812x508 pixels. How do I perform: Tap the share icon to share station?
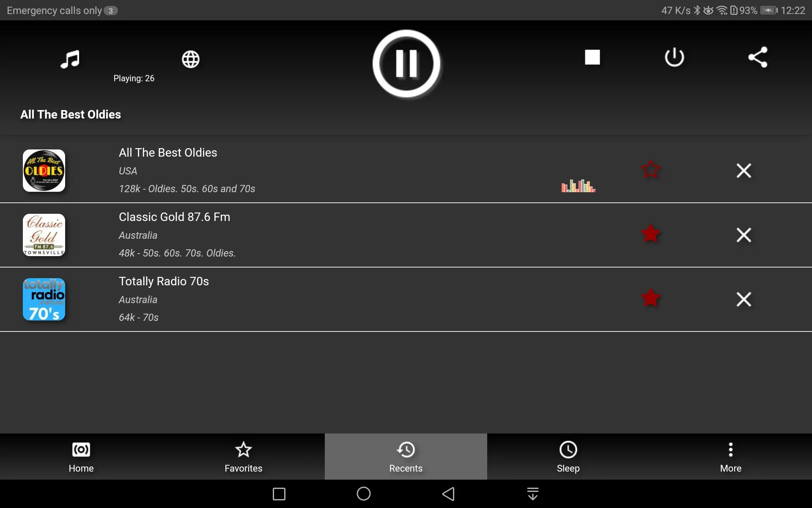tap(757, 57)
